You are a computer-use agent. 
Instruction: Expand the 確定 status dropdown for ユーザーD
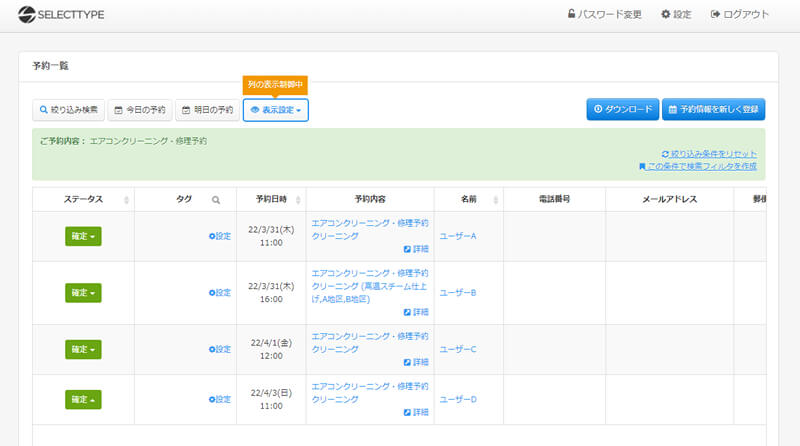point(83,400)
